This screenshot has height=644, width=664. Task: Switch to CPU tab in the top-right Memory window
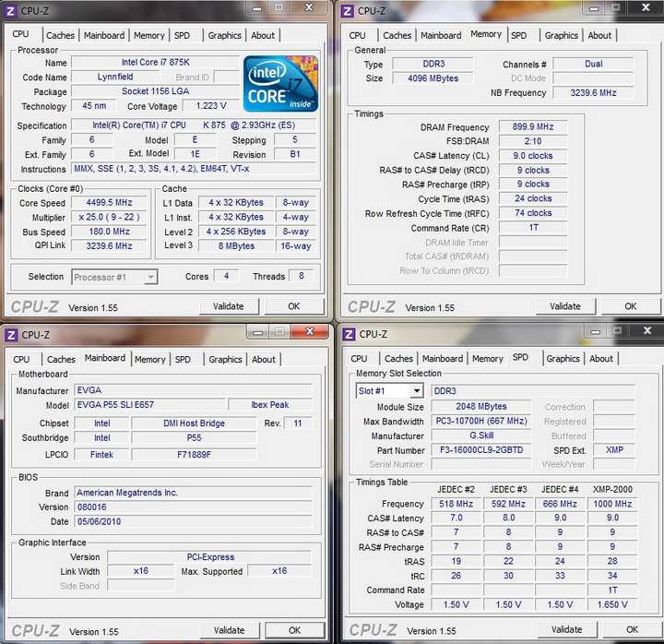point(358,36)
